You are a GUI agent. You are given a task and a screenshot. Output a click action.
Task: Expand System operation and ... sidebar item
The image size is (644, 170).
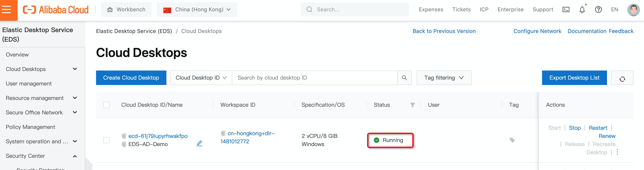point(75,141)
